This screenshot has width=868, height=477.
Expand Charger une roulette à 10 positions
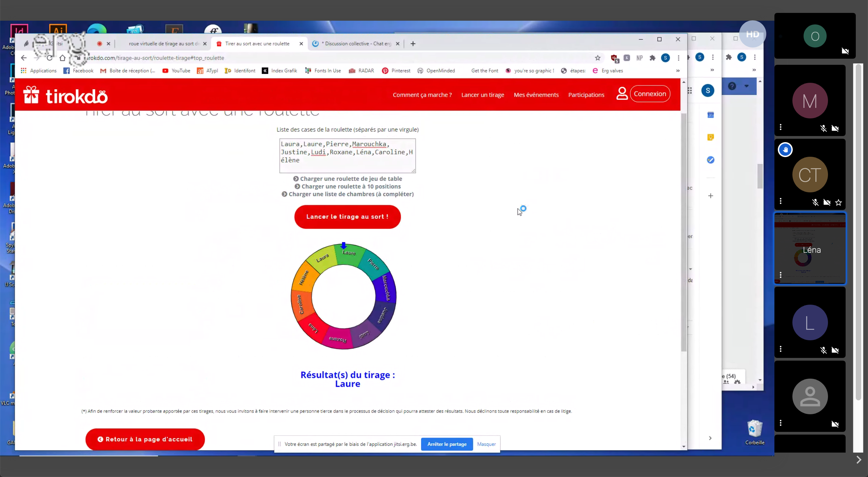[348, 186]
